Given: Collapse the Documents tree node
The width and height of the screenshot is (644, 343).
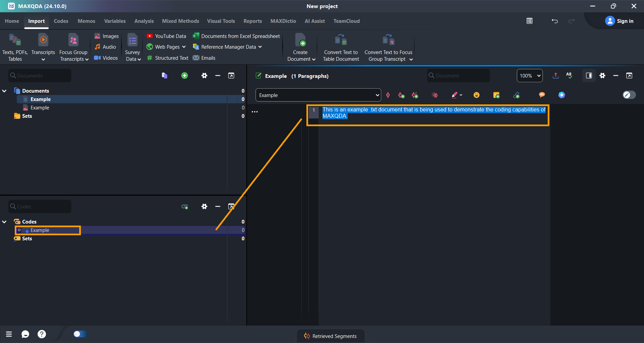Looking at the screenshot, I should tap(5, 91).
